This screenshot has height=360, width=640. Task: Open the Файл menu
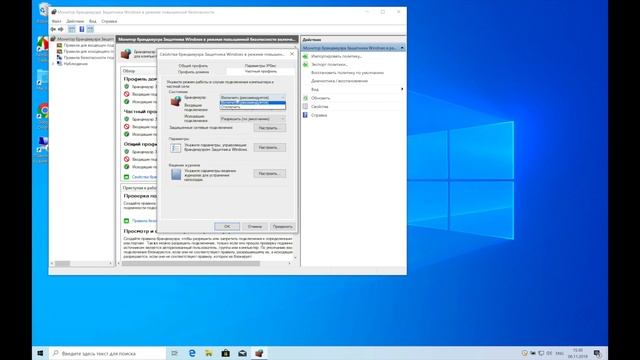click(56, 21)
